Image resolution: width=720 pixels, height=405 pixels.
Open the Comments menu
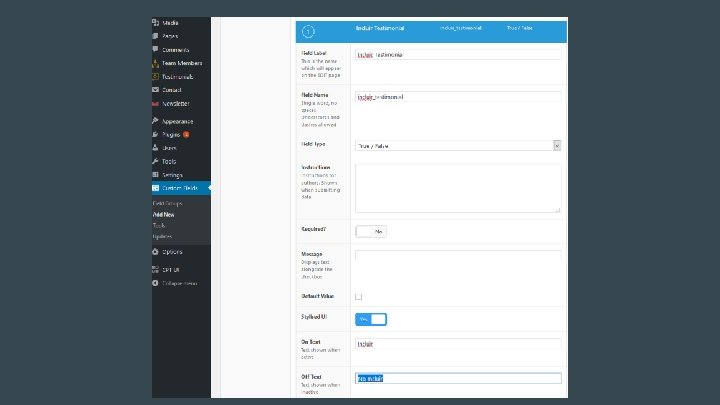tap(175, 50)
